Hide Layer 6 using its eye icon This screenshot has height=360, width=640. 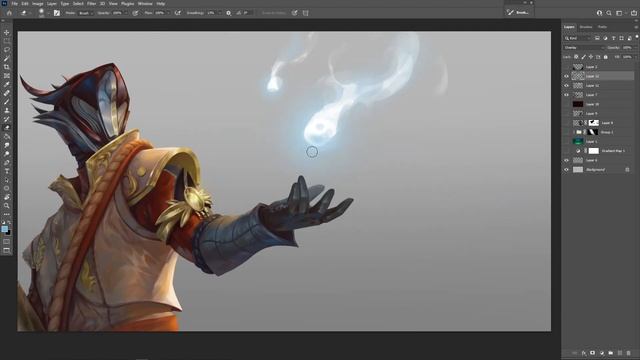click(566, 160)
